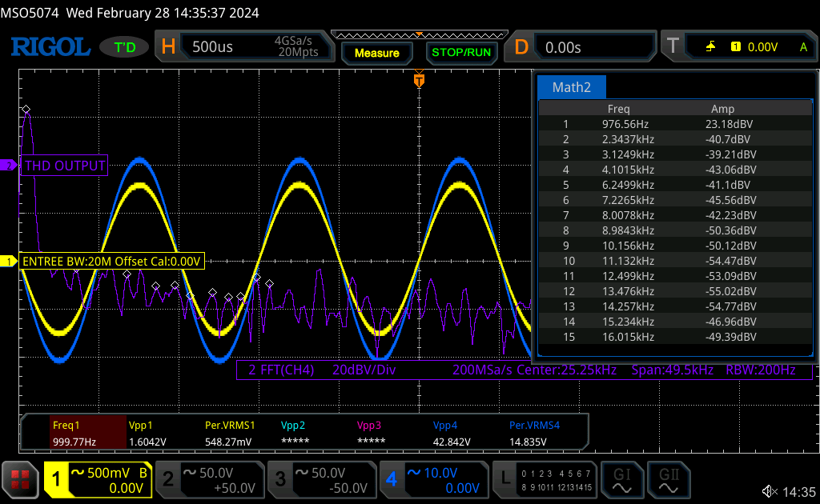
Task: Select the Vpp2 measurement item
Action: 295,433
